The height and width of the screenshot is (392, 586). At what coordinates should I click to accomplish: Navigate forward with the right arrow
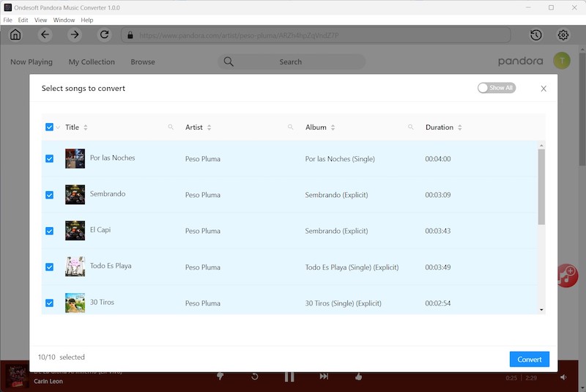pos(75,34)
